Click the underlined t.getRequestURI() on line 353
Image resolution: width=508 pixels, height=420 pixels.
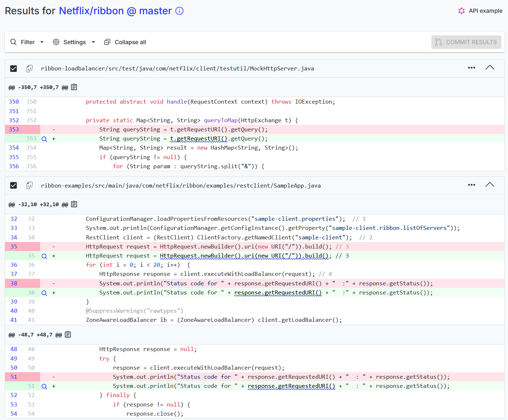click(x=199, y=139)
